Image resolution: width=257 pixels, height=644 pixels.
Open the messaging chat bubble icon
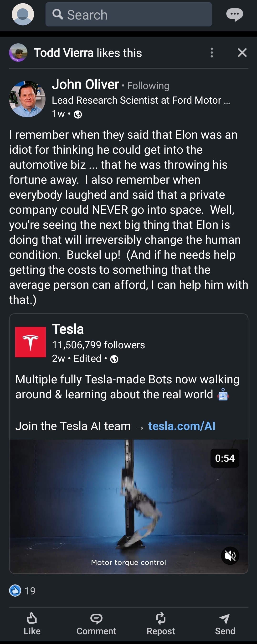point(234,15)
